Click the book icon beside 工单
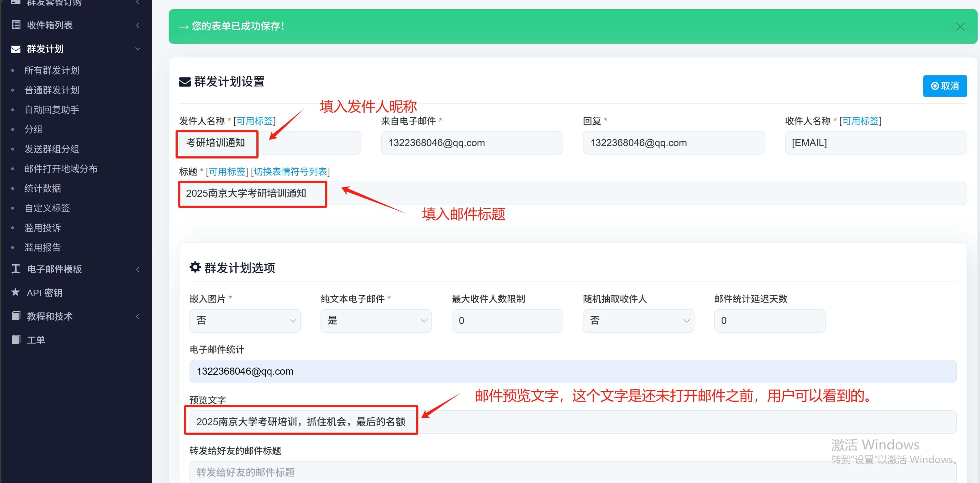The height and width of the screenshot is (483, 980). tap(16, 339)
